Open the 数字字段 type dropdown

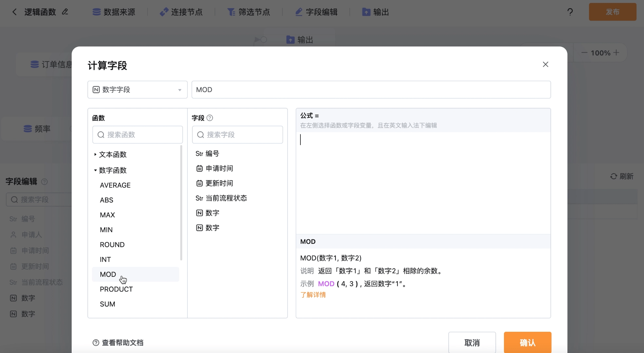point(137,90)
